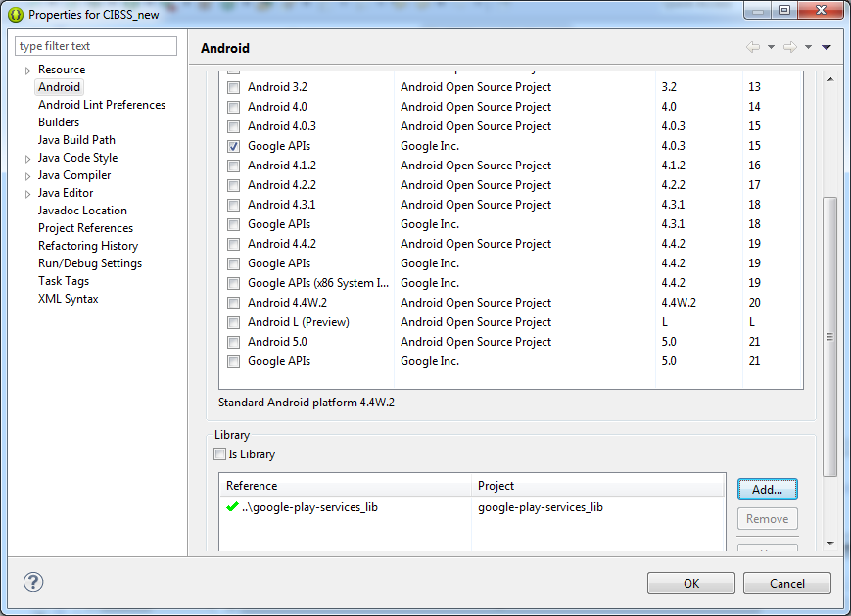Enable the Is Library checkbox
851x616 pixels.
[219, 453]
